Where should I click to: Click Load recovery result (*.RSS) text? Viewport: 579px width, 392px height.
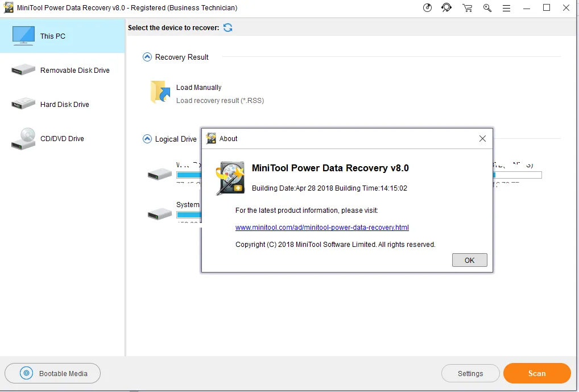(x=220, y=101)
